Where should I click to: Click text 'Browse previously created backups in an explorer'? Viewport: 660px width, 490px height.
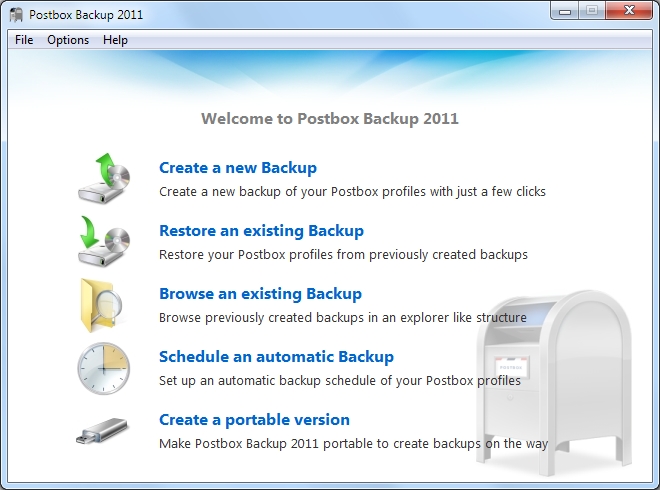[x=304, y=317]
